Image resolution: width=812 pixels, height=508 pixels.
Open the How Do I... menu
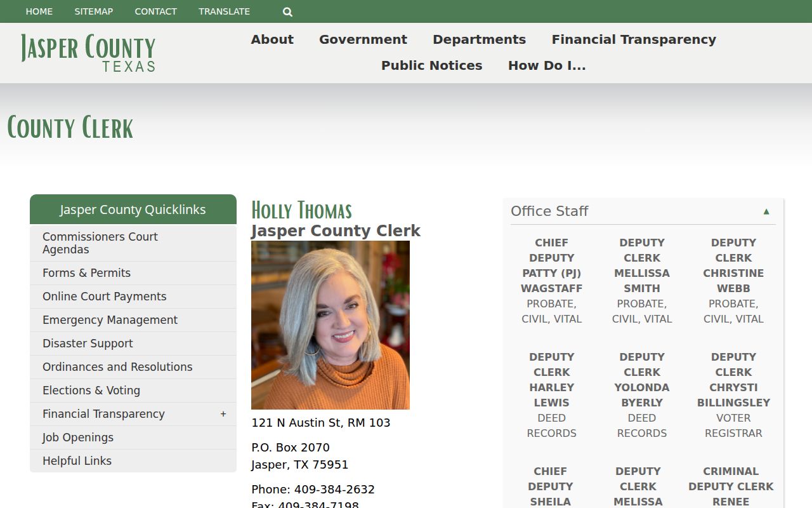click(547, 65)
